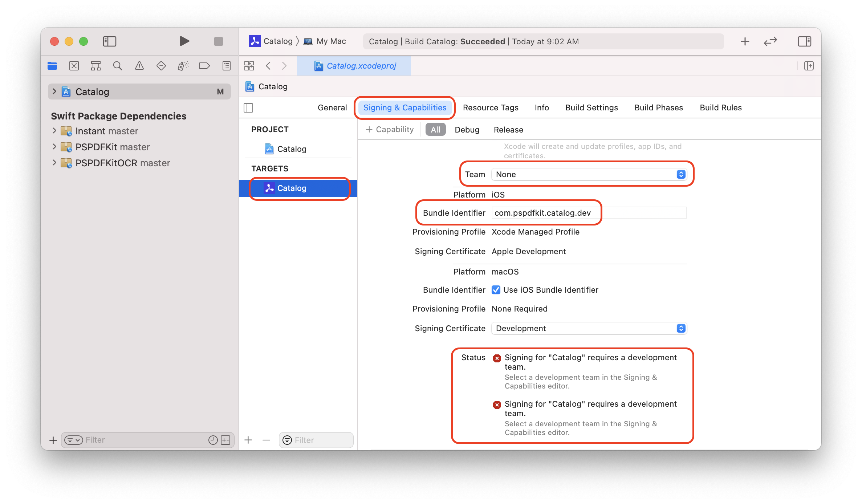Focus the navigator Filter field
The height and width of the screenshot is (504, 862).
click(145, 440)
